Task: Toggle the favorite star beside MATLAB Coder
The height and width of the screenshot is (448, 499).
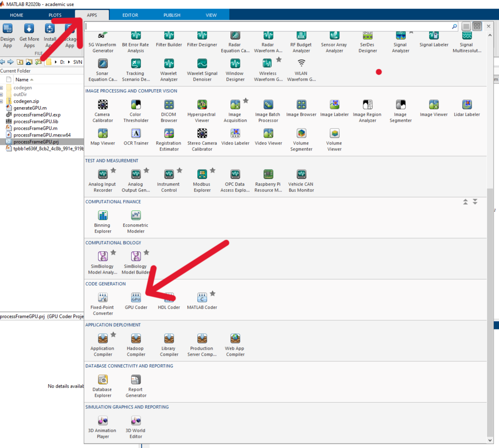Action: (x=213, y=294)
